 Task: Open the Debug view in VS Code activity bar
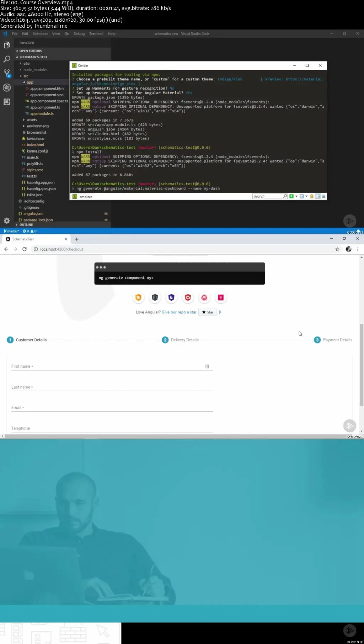(6, 87)
